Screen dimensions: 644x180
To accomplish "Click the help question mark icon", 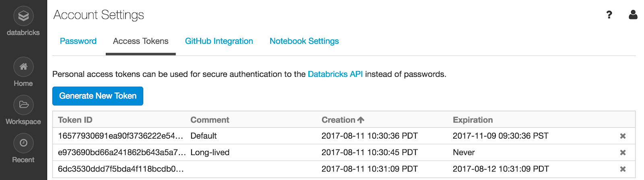I will click(609, 15).
